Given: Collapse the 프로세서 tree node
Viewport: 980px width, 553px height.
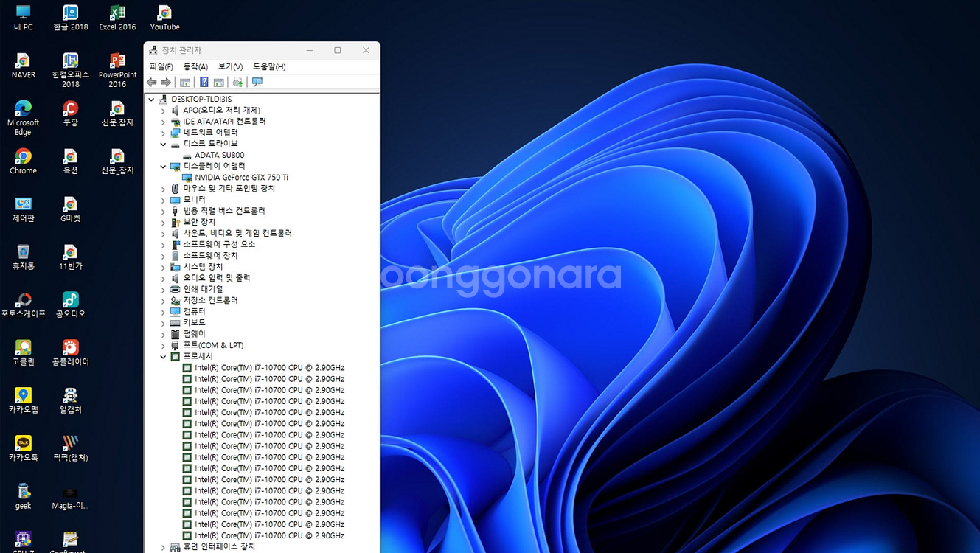Looking at the screenshot, I should [x=163, y=356].
